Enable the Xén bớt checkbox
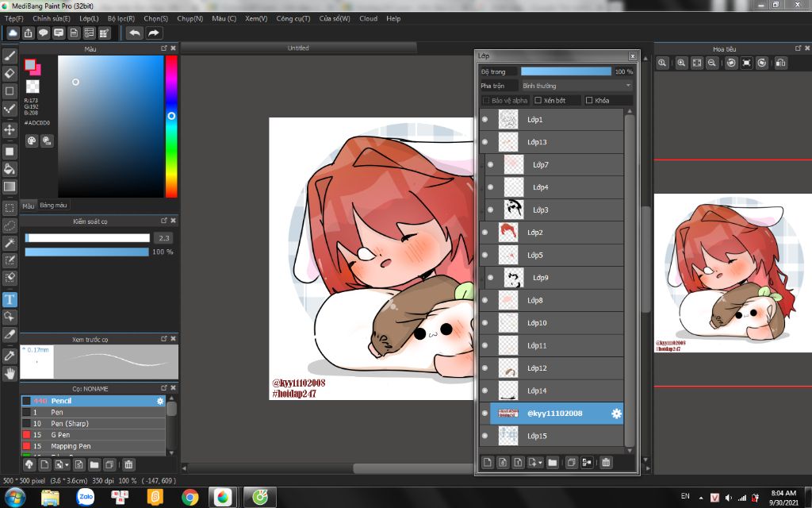812x508 pixels. [x=538, y=101]
